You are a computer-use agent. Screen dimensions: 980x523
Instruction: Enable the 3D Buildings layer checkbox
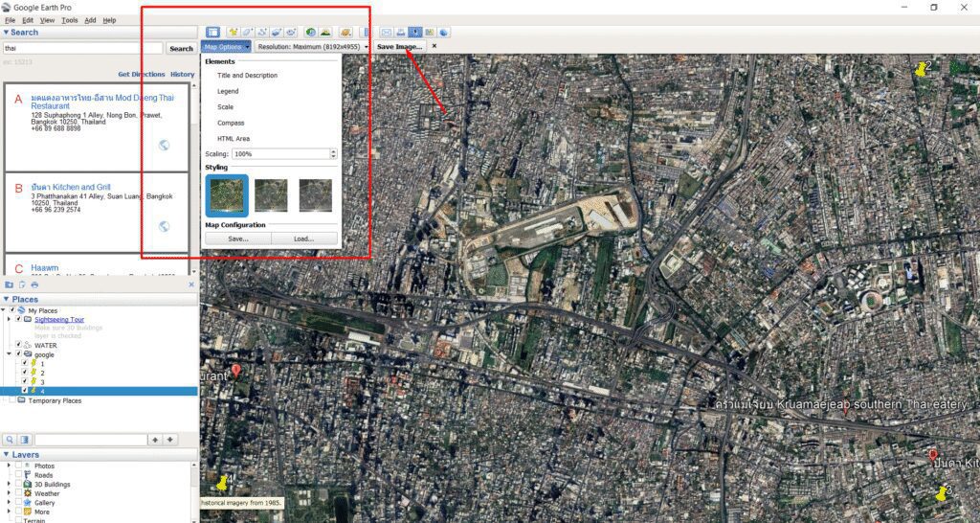coord(18,485)
